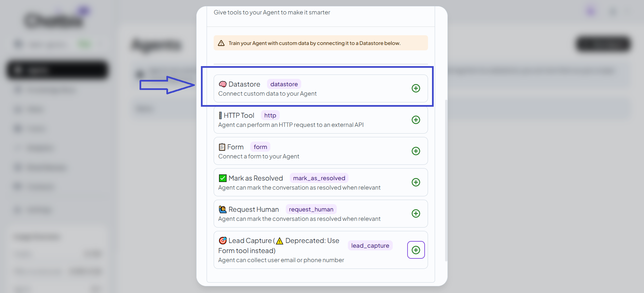Add the Form tool using its plus icon
Viewport: 644px width, 293px height.
point(416,151)
